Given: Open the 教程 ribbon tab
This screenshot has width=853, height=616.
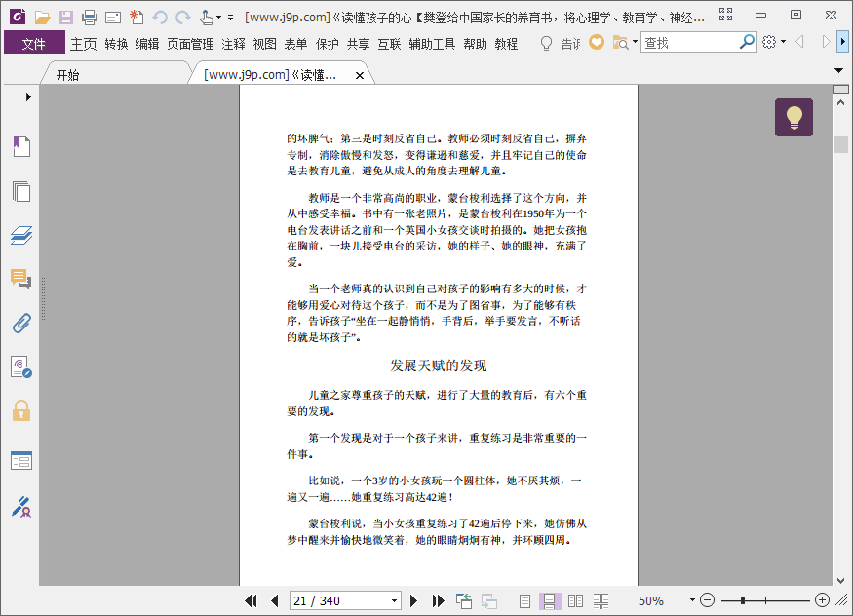Looking at the screenshot, I should (506, 44).
